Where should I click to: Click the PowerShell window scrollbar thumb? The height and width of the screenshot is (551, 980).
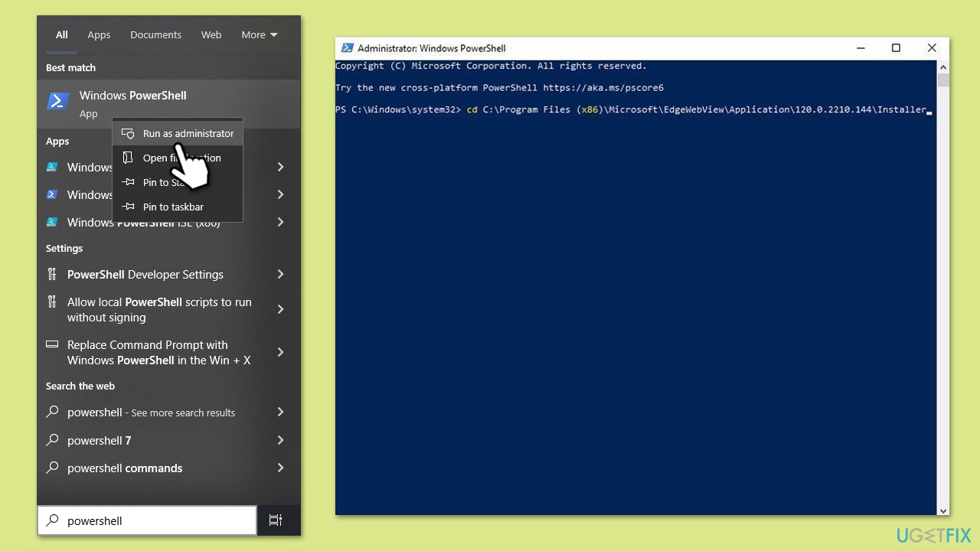click(x=943, y=80)
